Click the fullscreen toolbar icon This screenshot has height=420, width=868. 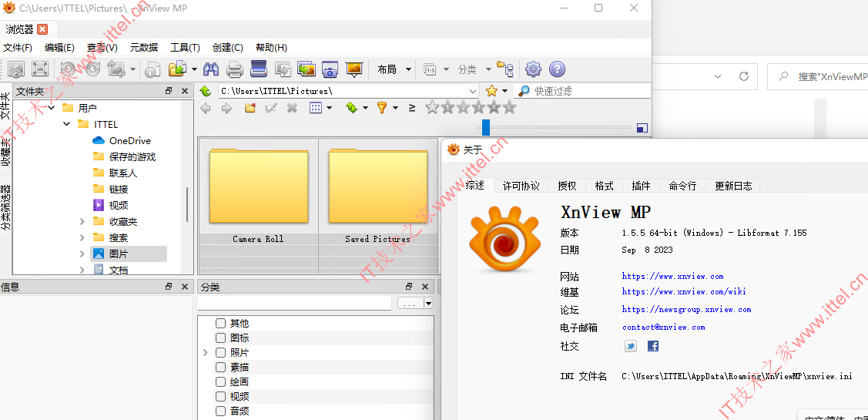[x=40, y=69]
